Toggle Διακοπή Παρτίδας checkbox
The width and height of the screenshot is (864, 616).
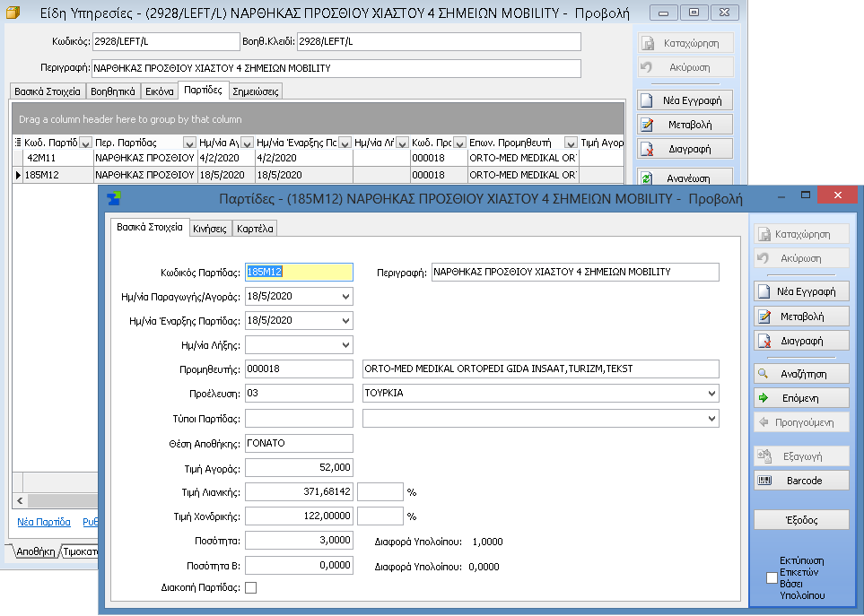(250, 587)
